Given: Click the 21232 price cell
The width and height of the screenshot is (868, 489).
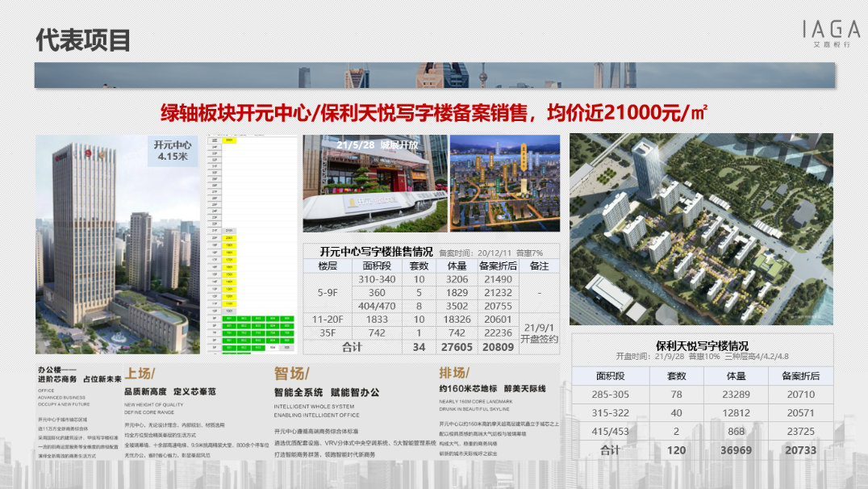Looking at the screenshot, I should (x=499, y=292).
